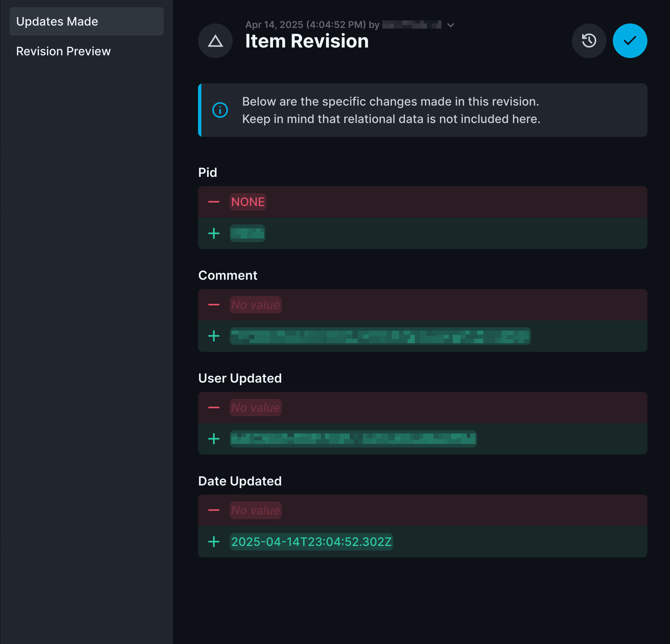The width and height of the screenshot is (670, 644).
Task: Click the NONE removed value badge
Action: 248,202
